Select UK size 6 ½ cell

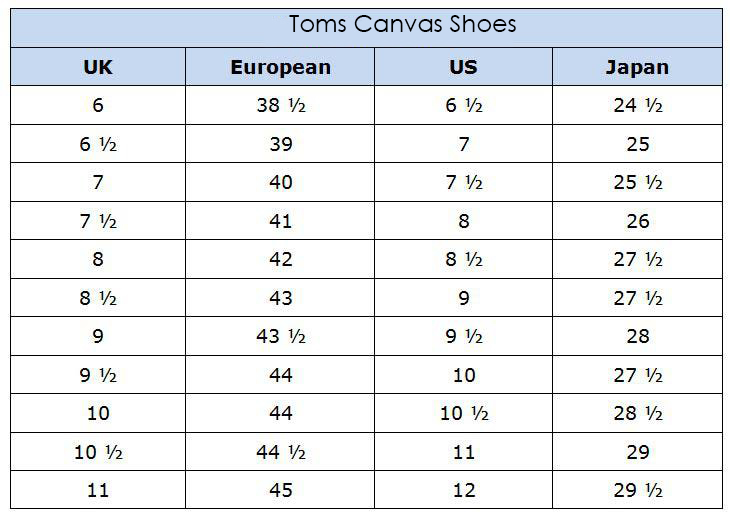point(98,144)
